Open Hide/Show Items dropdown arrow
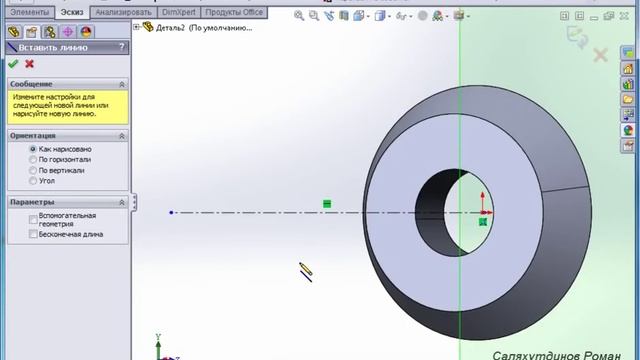Image resolution: width=640 pixels, height=360 pixels. (411, 16)
